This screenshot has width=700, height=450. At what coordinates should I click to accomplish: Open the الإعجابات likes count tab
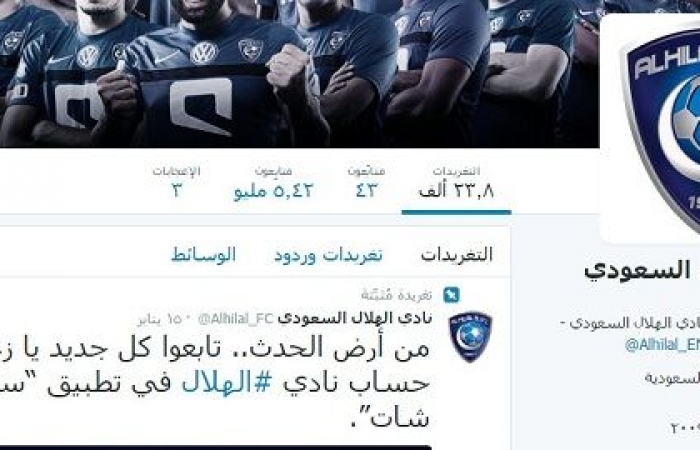click(176, 184)
